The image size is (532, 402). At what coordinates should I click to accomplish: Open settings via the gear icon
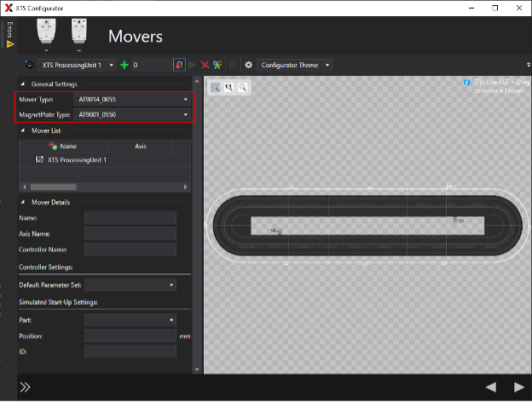249,65
